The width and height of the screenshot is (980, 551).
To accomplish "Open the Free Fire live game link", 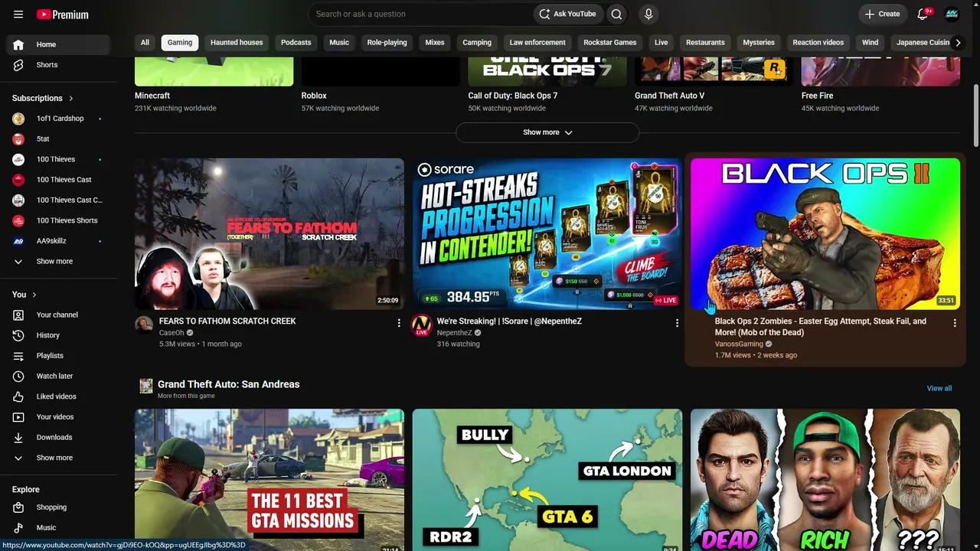I will click(x=818, y=96).
